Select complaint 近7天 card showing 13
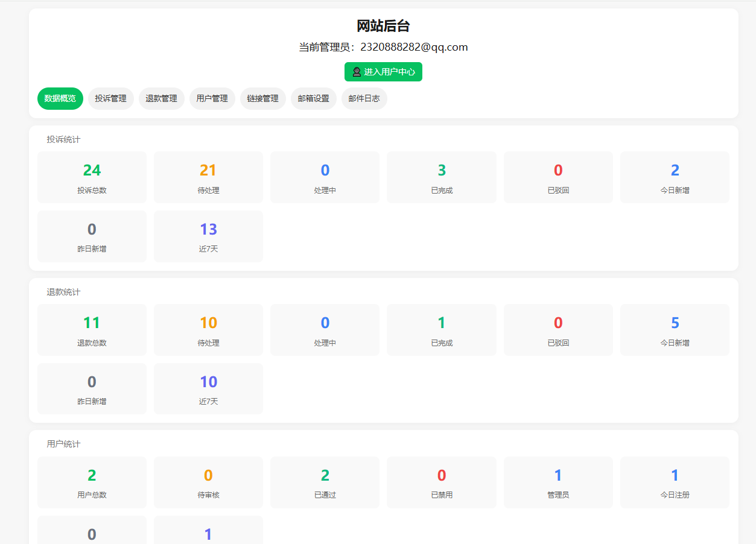Viewport: 756px width, 544px height. (x=208, y=236)
